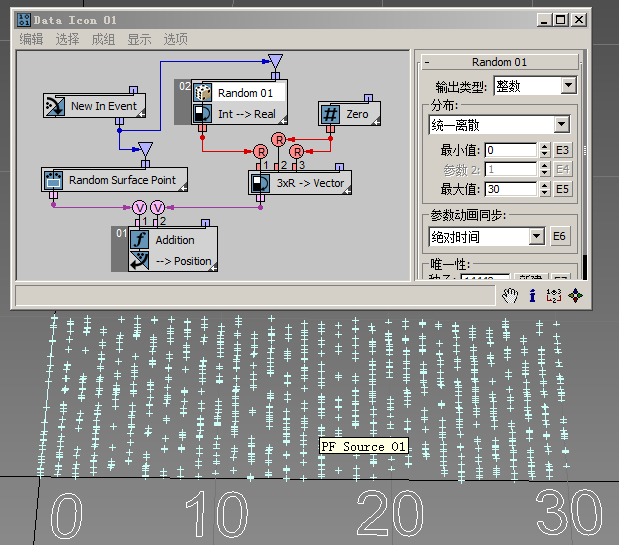Image resolution: width=619 pixels, height=545 pixels.
Task: Click the Zero hash icon
Action: coord(330,114)
